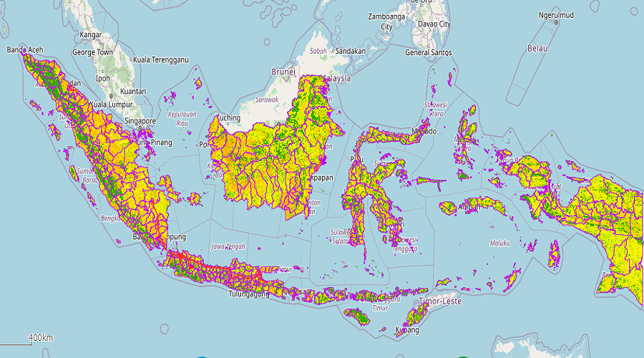Select the Ngerulmud capital marker dot
This screenshot has width=644, height=358.
pyautogui.click(x=555, y=23)
